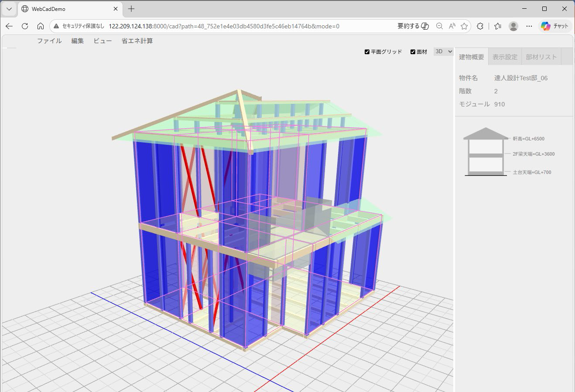575x392 pixels.
Task: Open the ファイル menu
Action: (49, 41)
